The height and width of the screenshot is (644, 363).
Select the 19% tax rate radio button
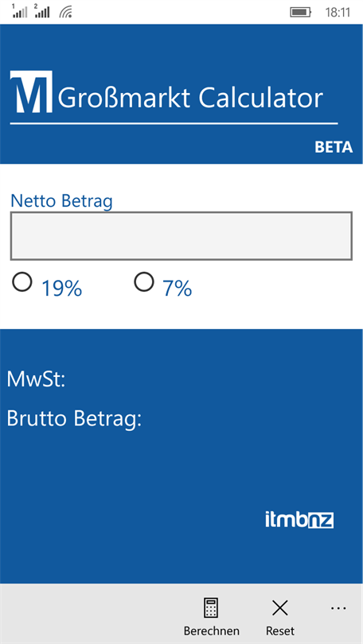21,282
